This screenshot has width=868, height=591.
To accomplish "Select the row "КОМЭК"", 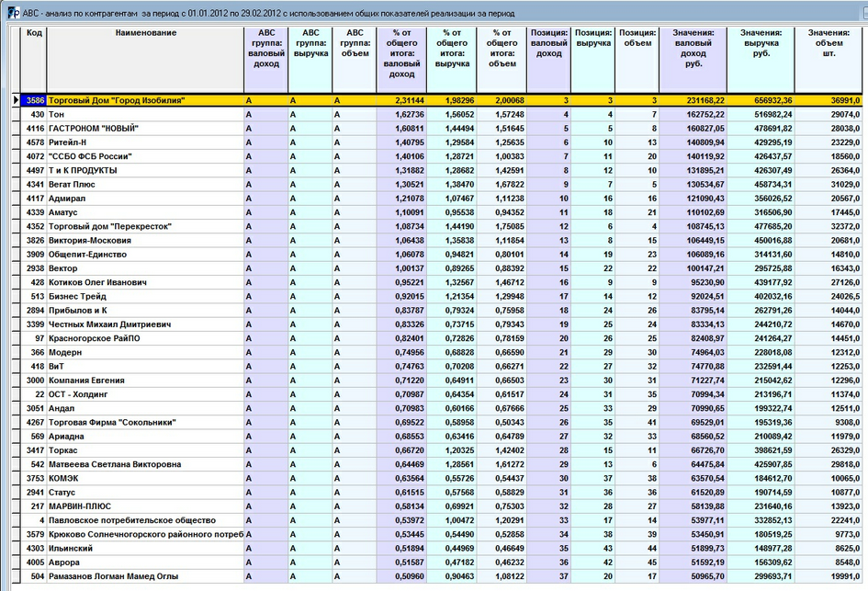I will [441, 478].
